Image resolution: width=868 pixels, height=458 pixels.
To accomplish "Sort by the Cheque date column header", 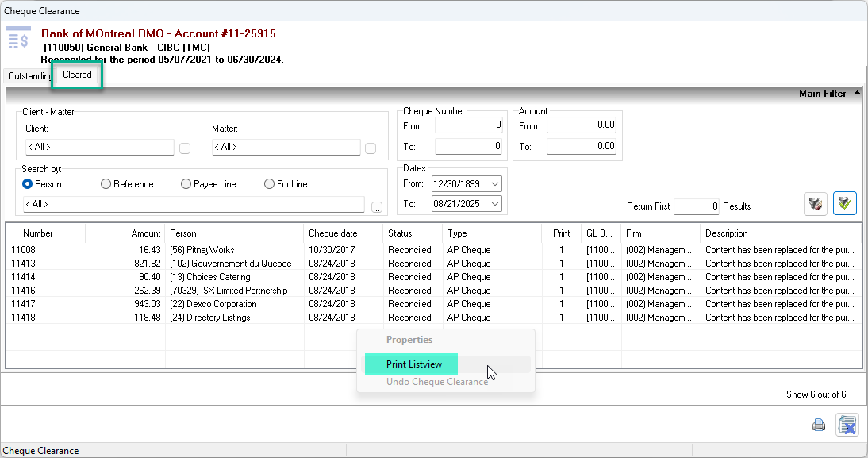I will (344, 233).
